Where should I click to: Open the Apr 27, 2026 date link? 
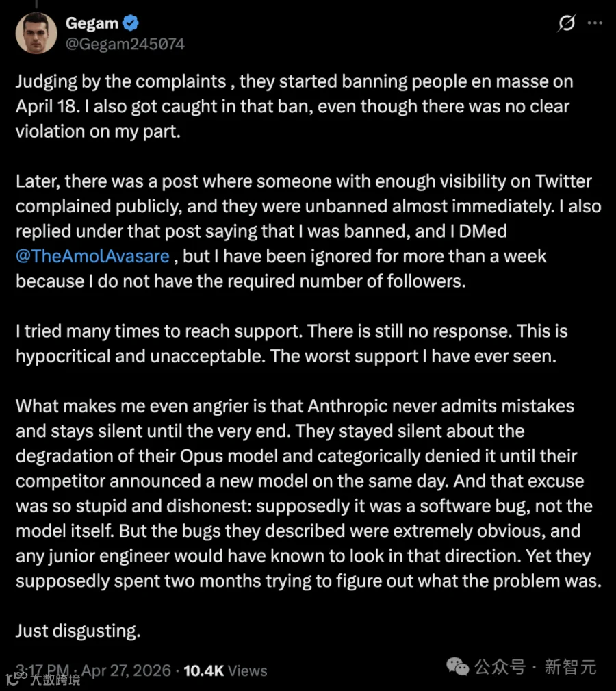[x=126, y=670]
